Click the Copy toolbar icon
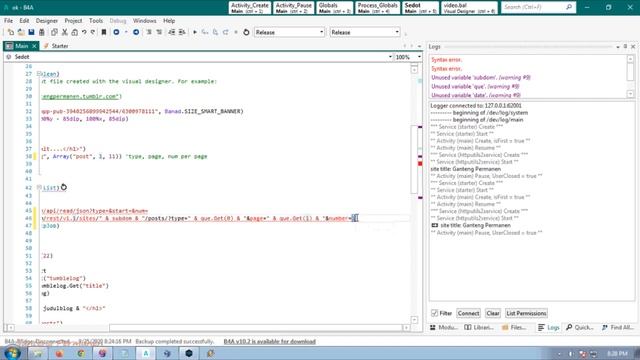 tap(54, 32)
